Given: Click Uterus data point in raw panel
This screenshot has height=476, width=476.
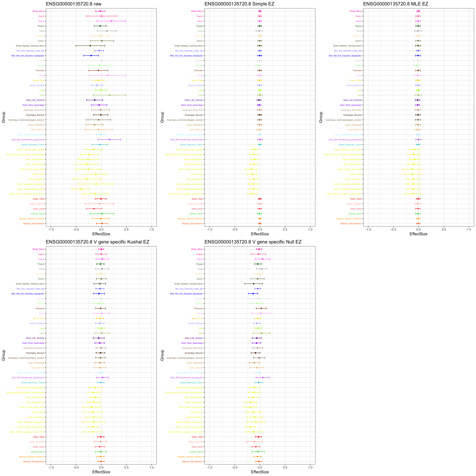Looking at the screenshot, I should pos(111,21).
